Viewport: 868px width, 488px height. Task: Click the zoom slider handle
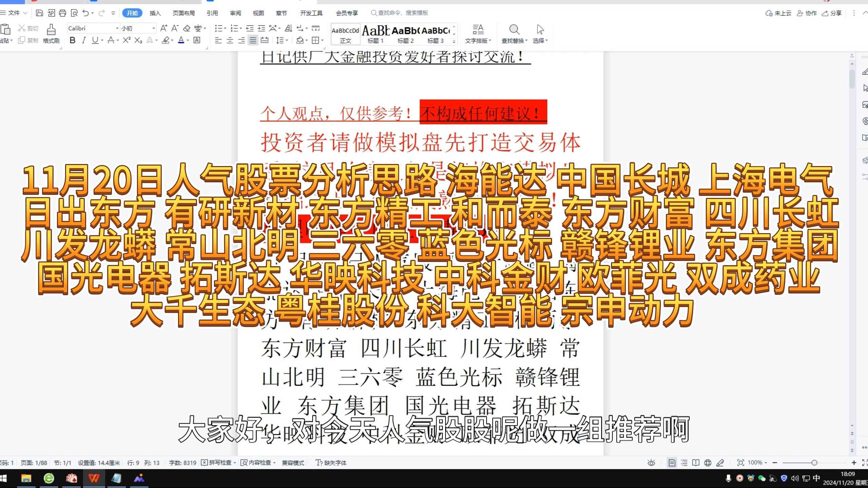point(814,463)
